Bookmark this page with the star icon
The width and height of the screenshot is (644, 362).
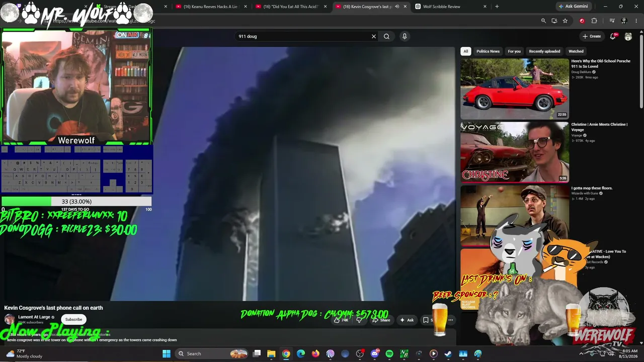565,21
